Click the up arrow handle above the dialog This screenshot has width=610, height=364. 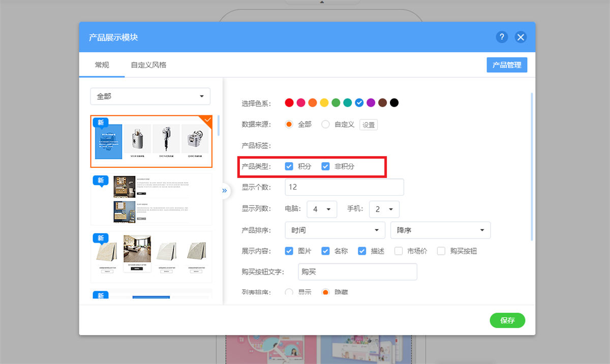pos(321,2)
